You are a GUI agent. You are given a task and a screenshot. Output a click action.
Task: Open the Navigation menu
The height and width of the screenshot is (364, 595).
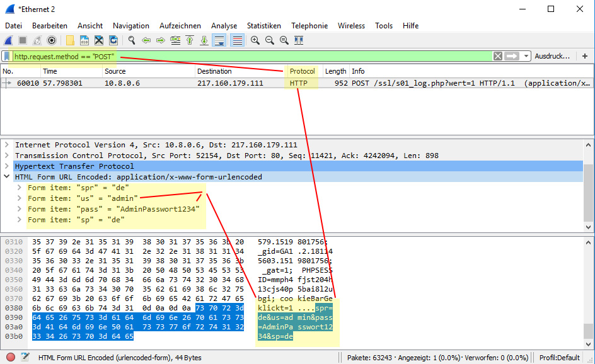pyautogui.click(x=131, y=26)
